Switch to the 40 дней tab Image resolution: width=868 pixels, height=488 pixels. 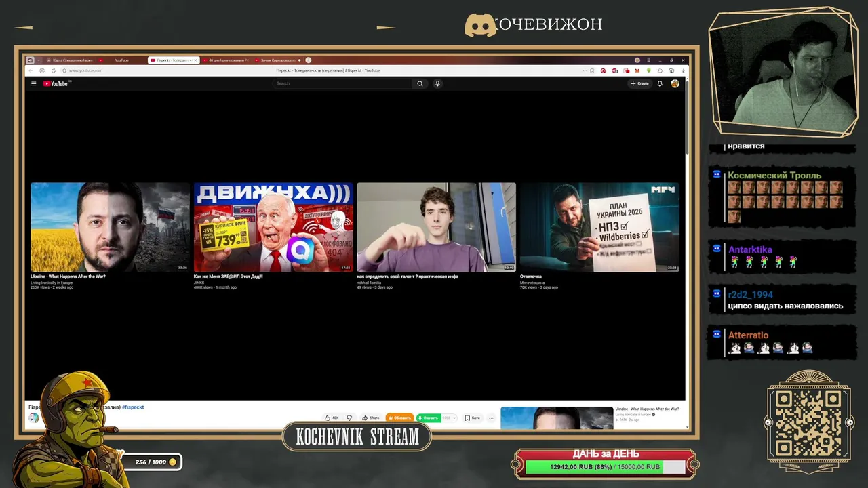click(226, 60)
